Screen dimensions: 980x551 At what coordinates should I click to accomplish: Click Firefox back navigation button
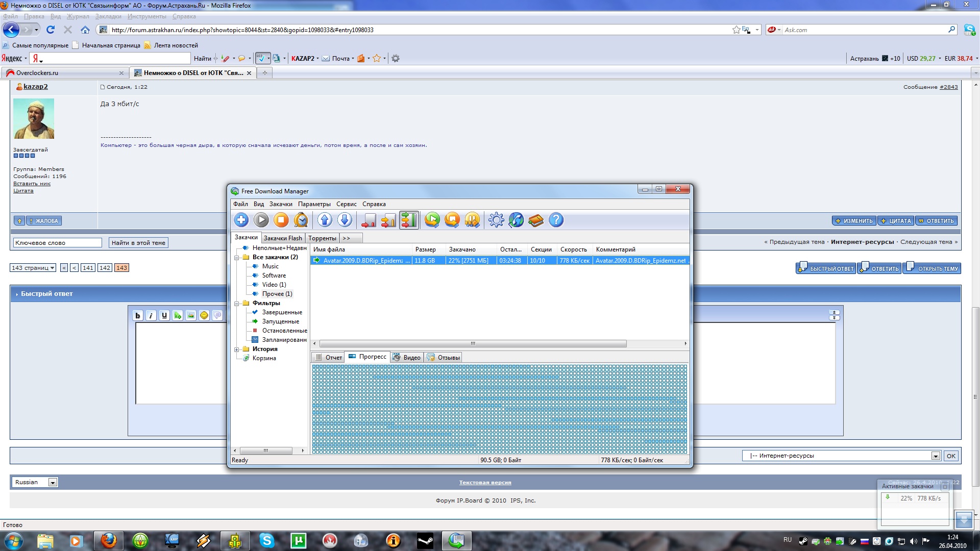point(11,30)
